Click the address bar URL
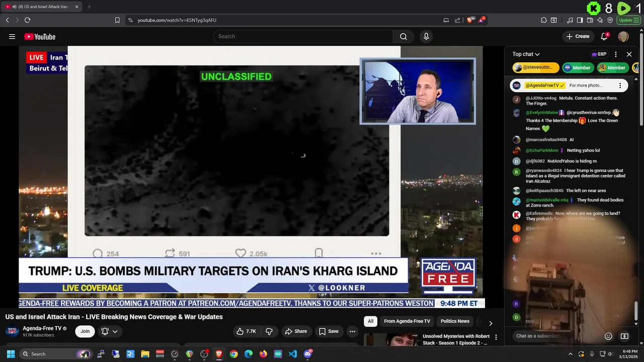Viewport: 644px width, 362px height. click(177, 20)
